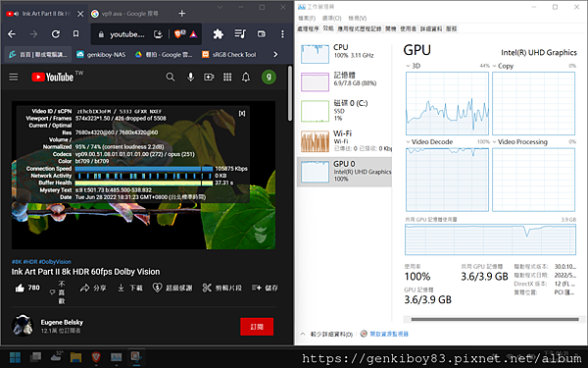Image resolution: width=588 pixels, height=368 pixels.
Task: Select the GPU 0 Intel UHD item
Action: coord(344,172)
